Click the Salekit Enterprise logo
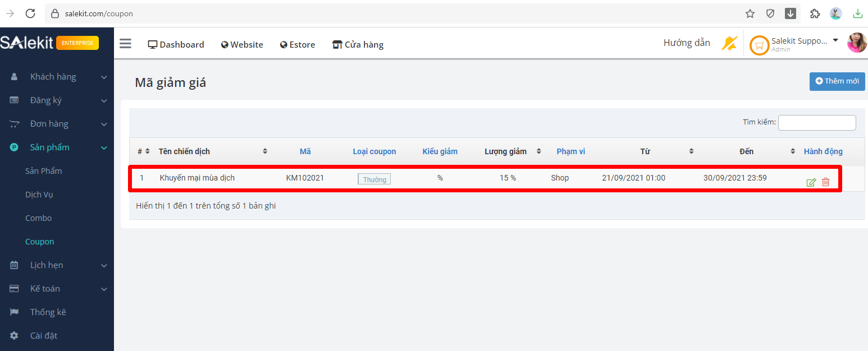This screenshot has width=868, height=351. click(x=49, y=43)
